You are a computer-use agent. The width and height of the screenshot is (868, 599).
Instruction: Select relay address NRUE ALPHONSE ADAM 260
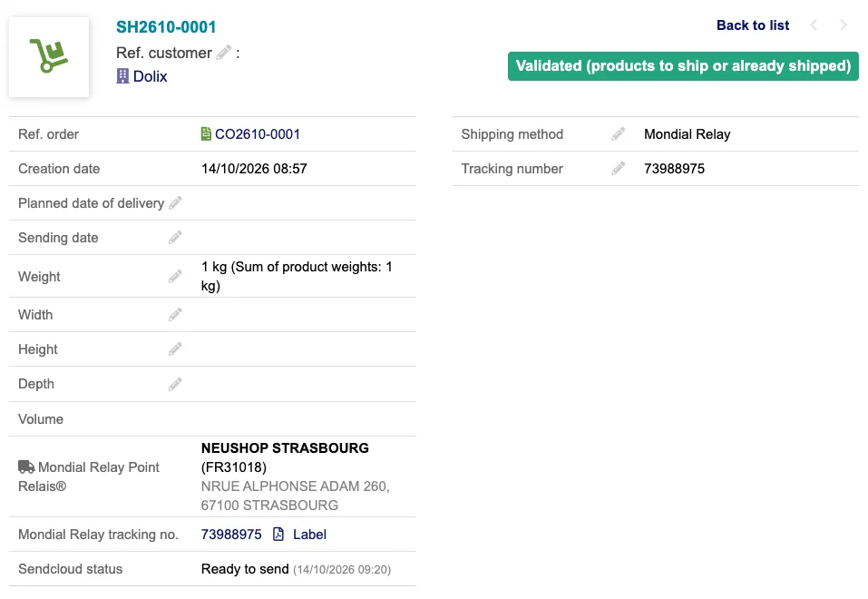pos(295,486)
